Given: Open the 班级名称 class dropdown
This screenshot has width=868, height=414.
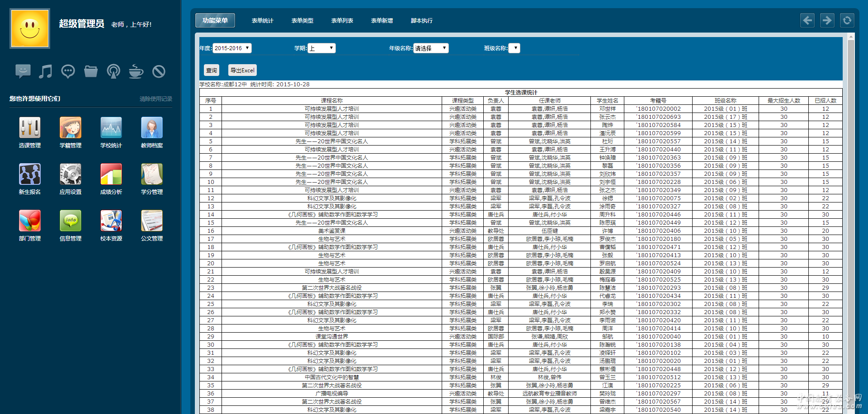Looking at the screenshot, I should 514,48.
